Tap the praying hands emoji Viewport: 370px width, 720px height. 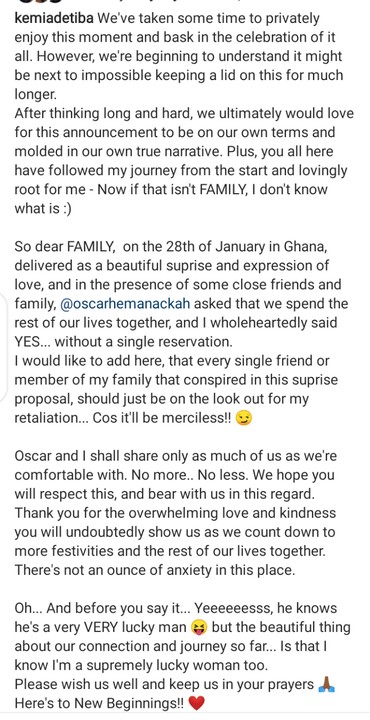click(x=326, y=685)
